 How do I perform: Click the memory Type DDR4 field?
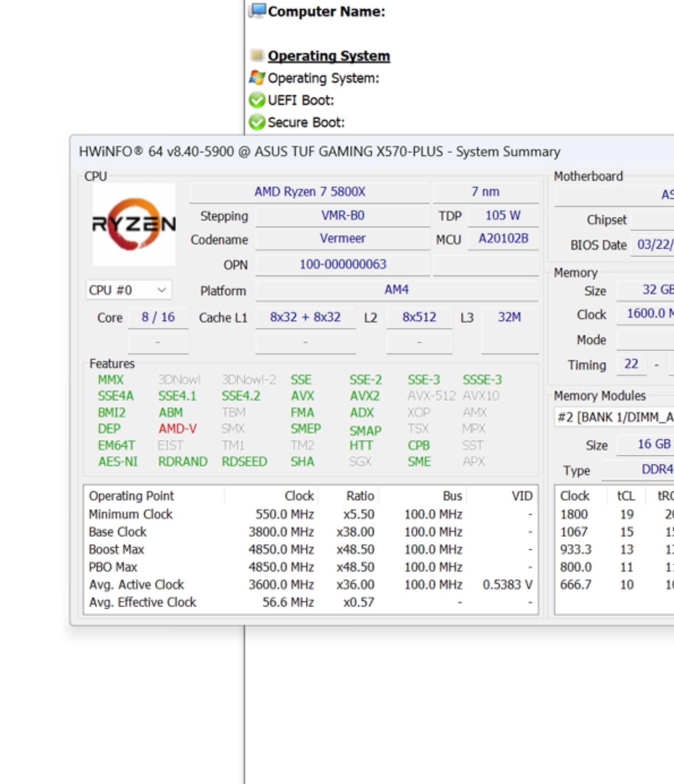pos(638,470)
